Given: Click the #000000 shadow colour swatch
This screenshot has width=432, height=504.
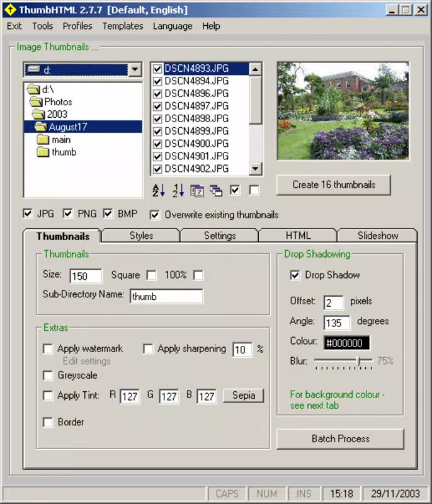Looking at the screenshot, I should click(x=346, y=343).
